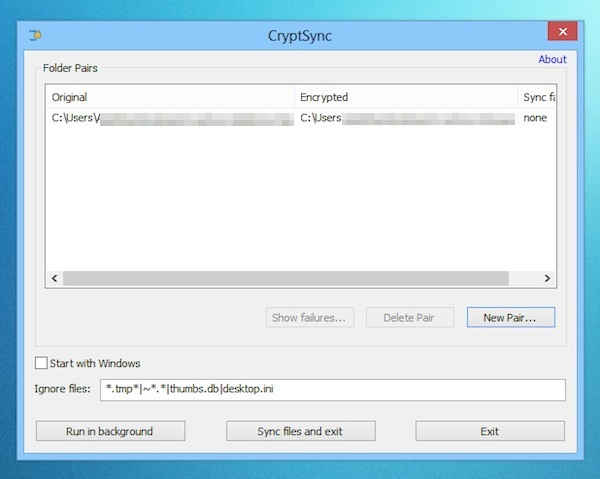This screenshot has height=479, width=600.
Task: Click the Show failures button
Action: [310, 318]
